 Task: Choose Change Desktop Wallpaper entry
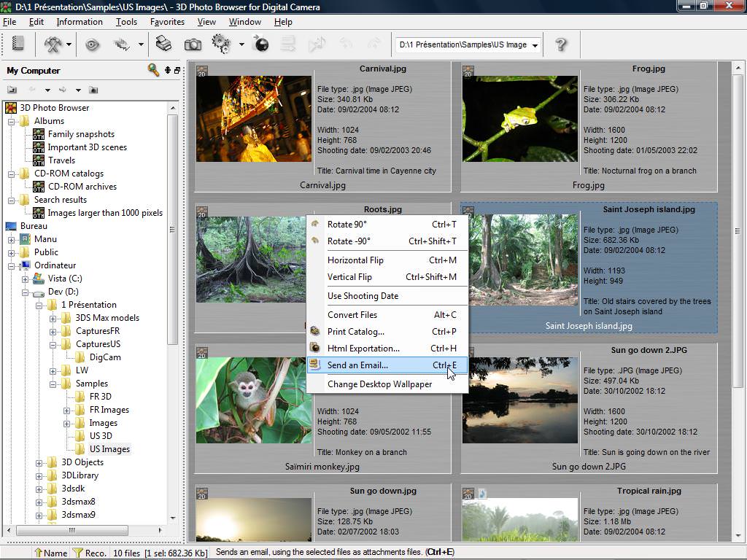[387, 384]
